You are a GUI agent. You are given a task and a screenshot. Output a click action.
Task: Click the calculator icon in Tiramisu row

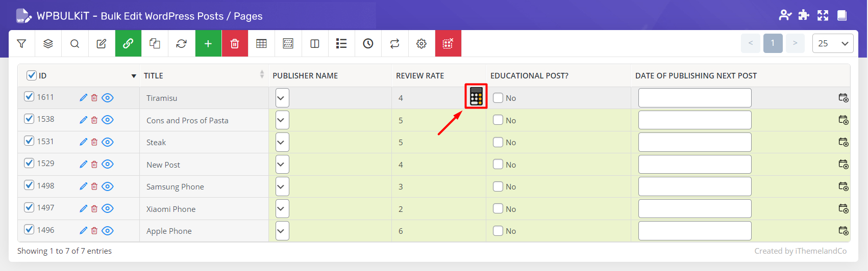coord(476,96)
